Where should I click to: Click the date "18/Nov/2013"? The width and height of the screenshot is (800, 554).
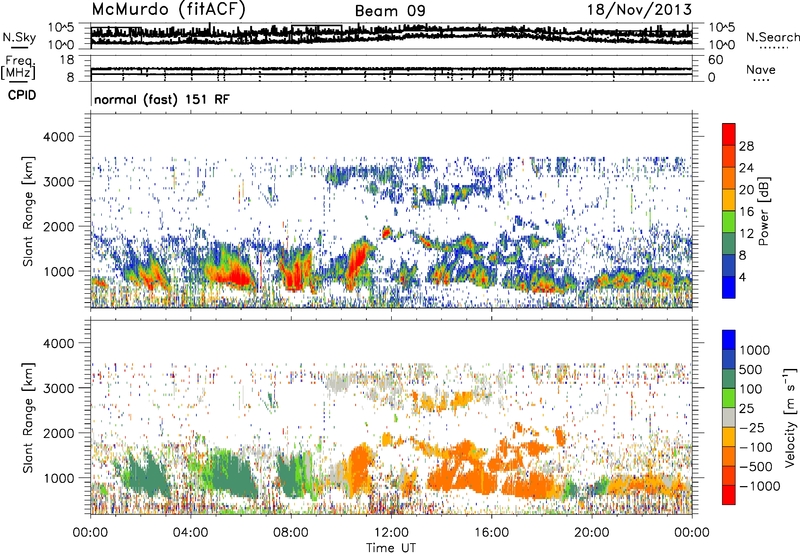point(639,9)
